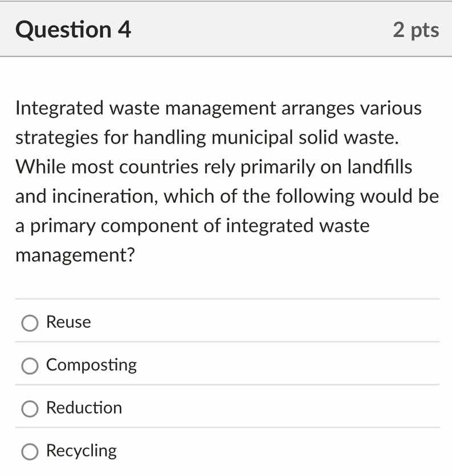
Task: Click the Composting option label
Action: tap(91, 365)
